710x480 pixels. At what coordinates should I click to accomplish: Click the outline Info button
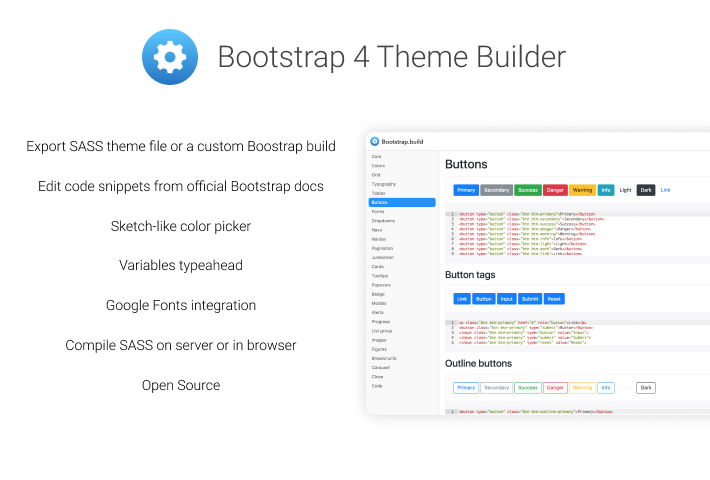pos(606,388)
